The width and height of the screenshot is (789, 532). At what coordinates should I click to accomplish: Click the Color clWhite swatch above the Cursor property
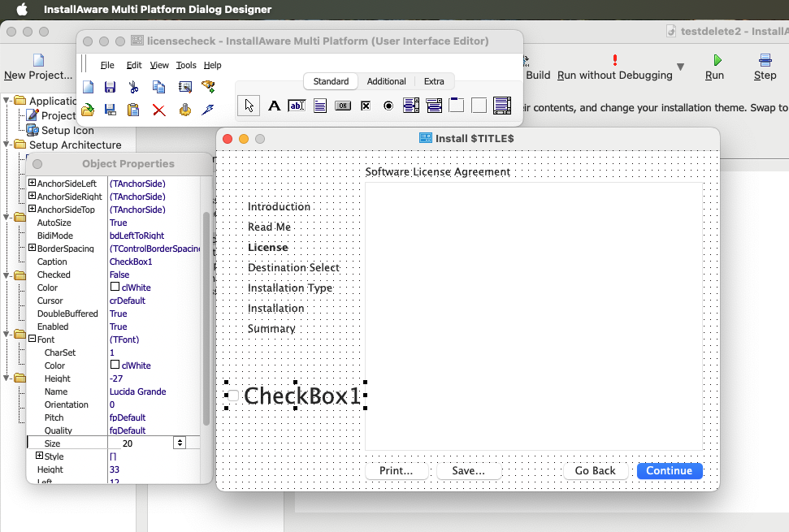coord(115,287)
